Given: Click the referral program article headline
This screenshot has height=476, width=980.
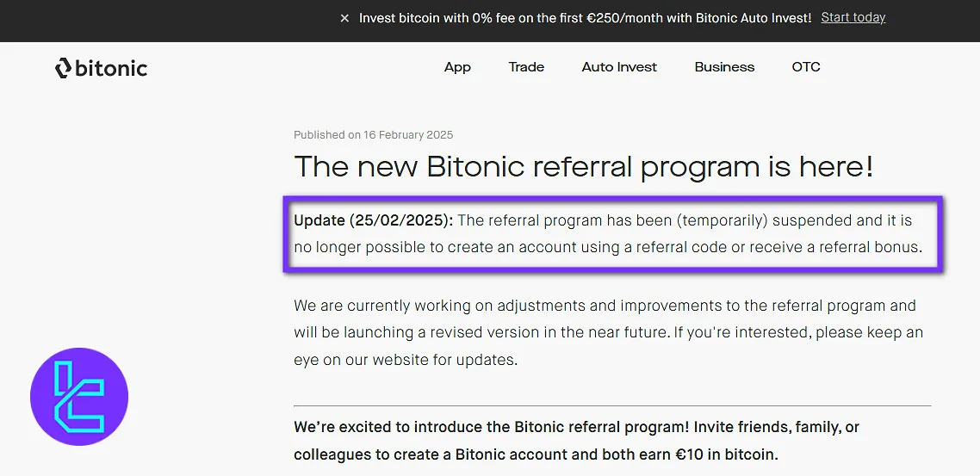Looking at the screenshot, I should coord(583,166).
